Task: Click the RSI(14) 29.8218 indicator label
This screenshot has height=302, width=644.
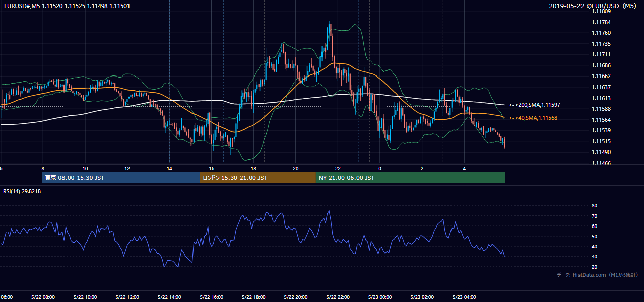Action: [22, 191]
